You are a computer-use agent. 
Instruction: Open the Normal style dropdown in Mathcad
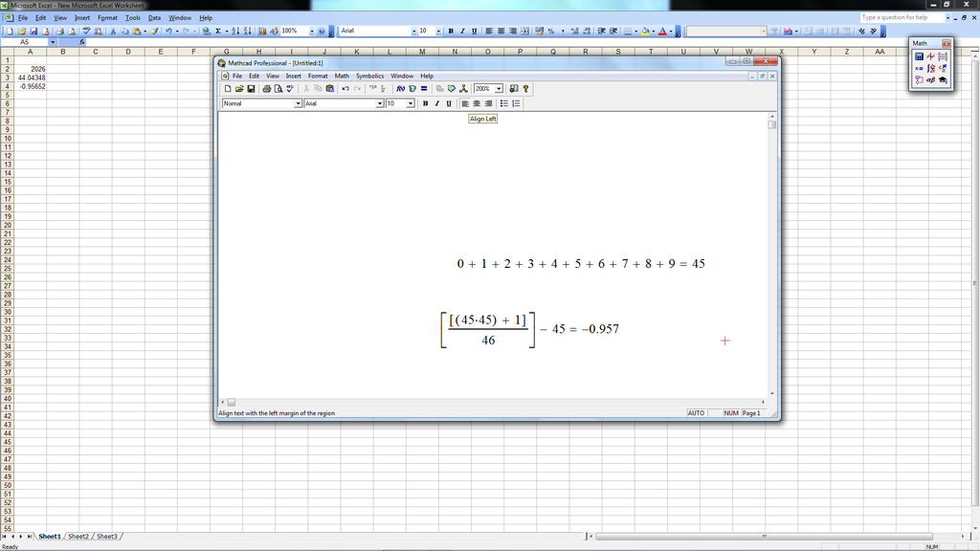coord(298,103)
